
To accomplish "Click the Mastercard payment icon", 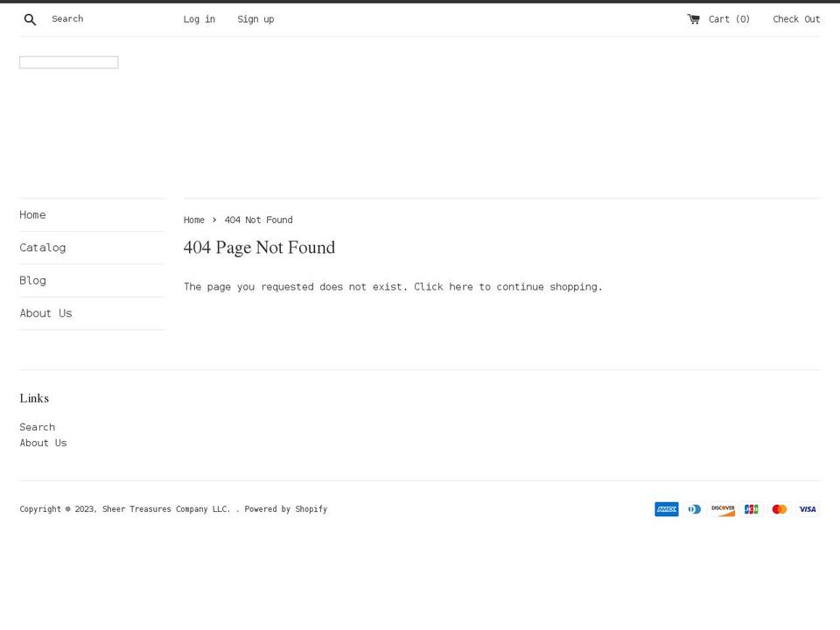I will [x=780, y=509].
